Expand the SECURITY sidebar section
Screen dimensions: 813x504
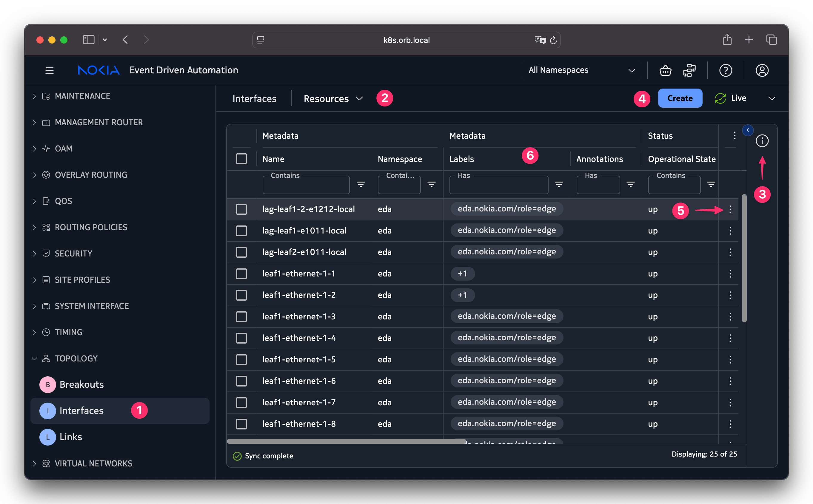click(73, 254)
